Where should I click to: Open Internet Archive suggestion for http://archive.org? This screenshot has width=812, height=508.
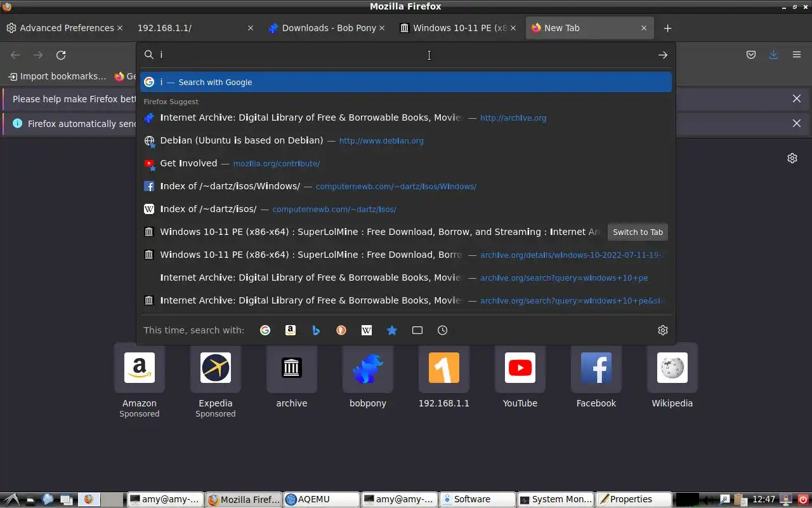[406, 117]
